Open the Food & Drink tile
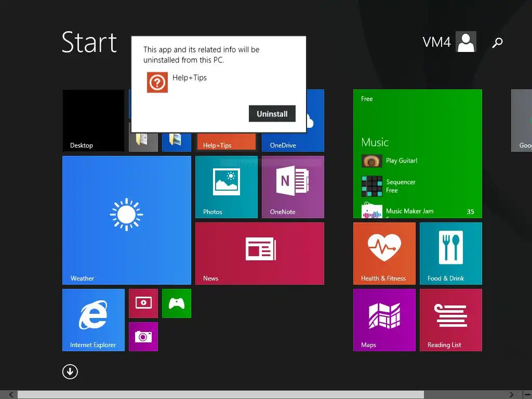This screenshot has width=532, height=399. [450, 254]
